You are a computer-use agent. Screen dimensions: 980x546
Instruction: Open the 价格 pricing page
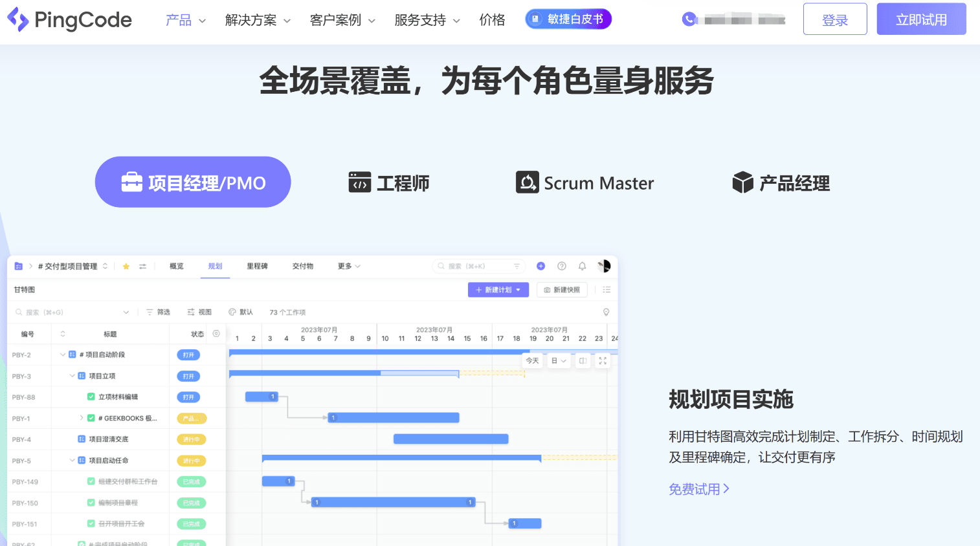pyautogui.click(x=492, y=20)
